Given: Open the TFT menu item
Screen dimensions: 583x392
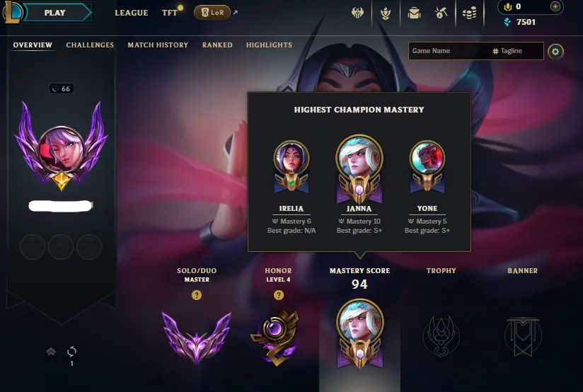Looking at the screenshot, I should coord(170,13).
